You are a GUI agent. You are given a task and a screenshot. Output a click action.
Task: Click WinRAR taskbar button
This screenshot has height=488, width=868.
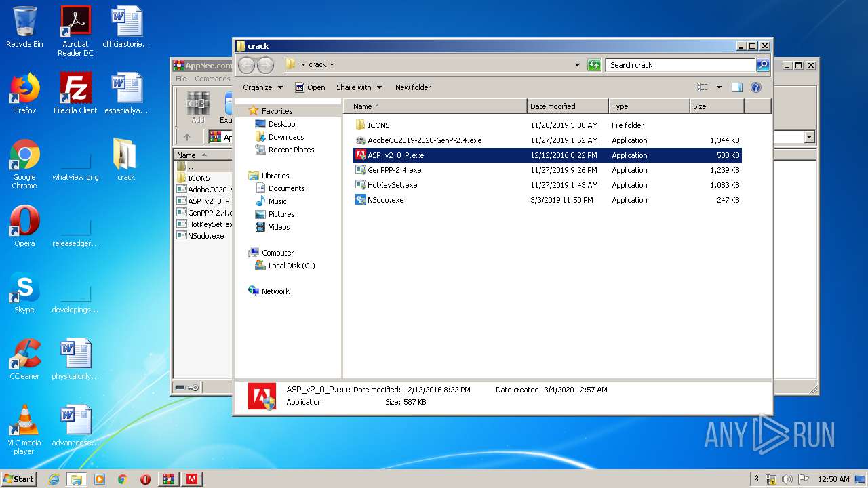168,479
